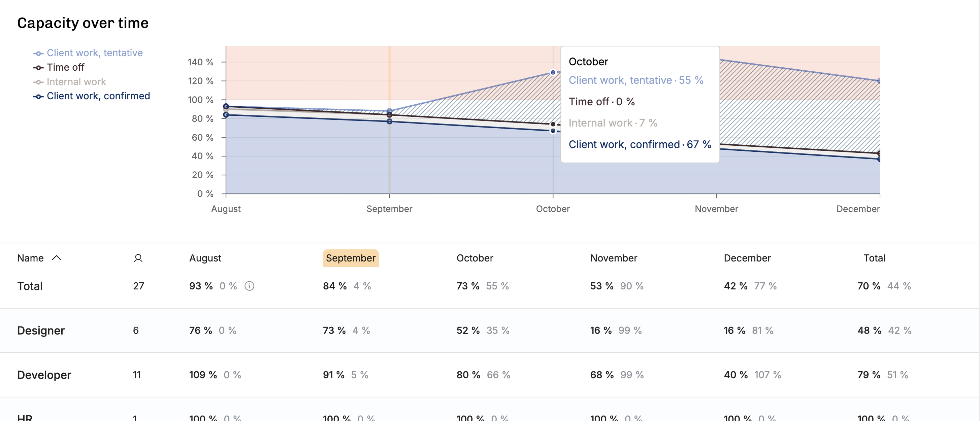Click September confirmed data point on chart
This screenshot has height=422, width=980.
tap(389, 121)
